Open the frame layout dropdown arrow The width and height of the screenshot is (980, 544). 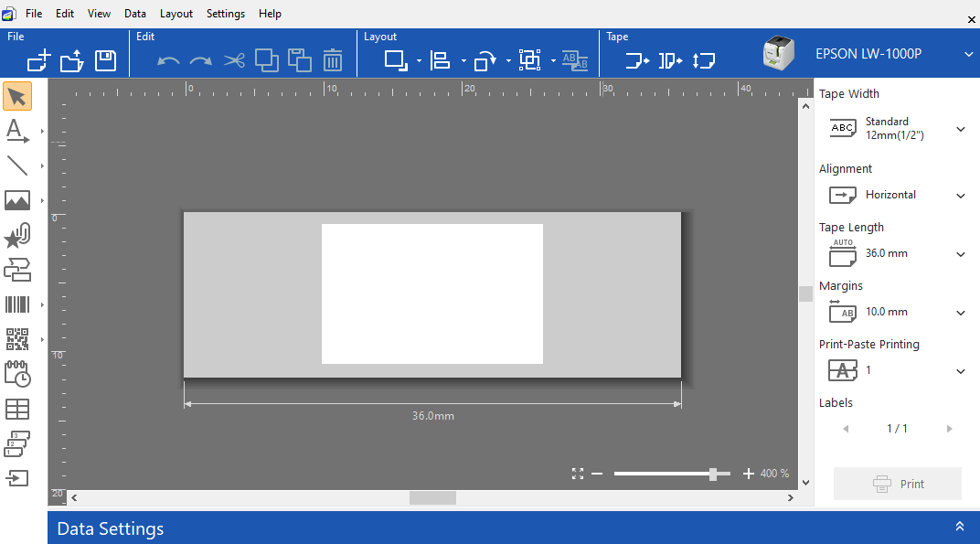[419, 60]
